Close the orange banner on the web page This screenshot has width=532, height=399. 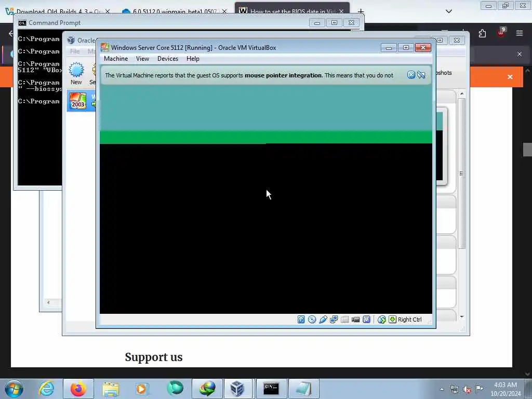510,77
